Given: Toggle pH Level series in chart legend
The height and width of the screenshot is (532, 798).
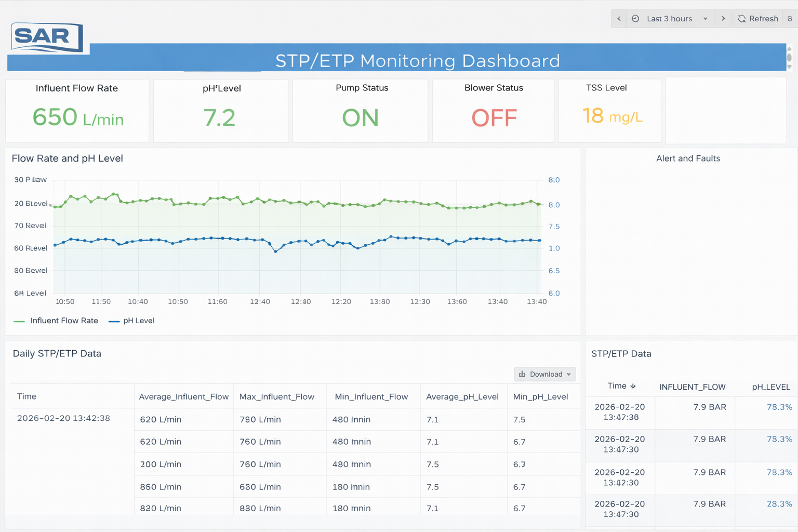Looking at the screenshot, I should (x=138, y=321).
